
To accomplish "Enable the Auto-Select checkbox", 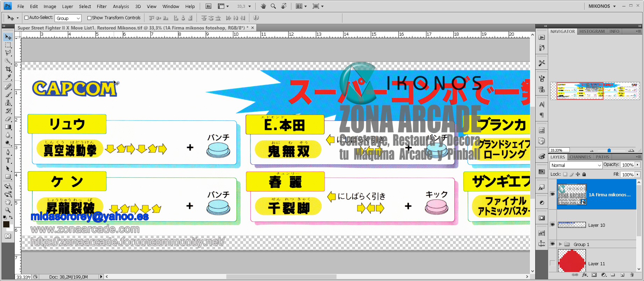I will 26,18.
